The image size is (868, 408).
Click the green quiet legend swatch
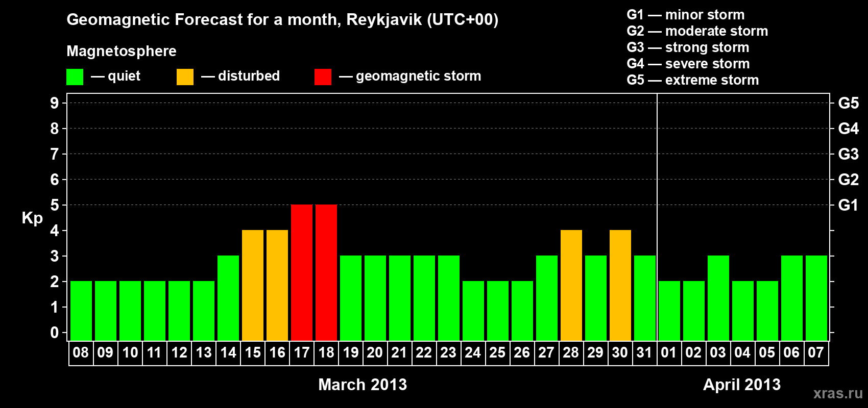75,77
